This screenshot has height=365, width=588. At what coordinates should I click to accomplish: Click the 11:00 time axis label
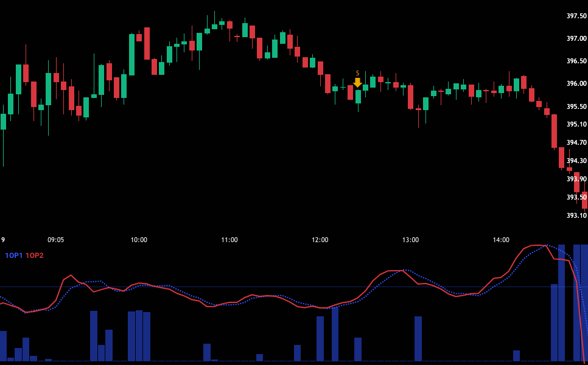click(x=229, y=240)
